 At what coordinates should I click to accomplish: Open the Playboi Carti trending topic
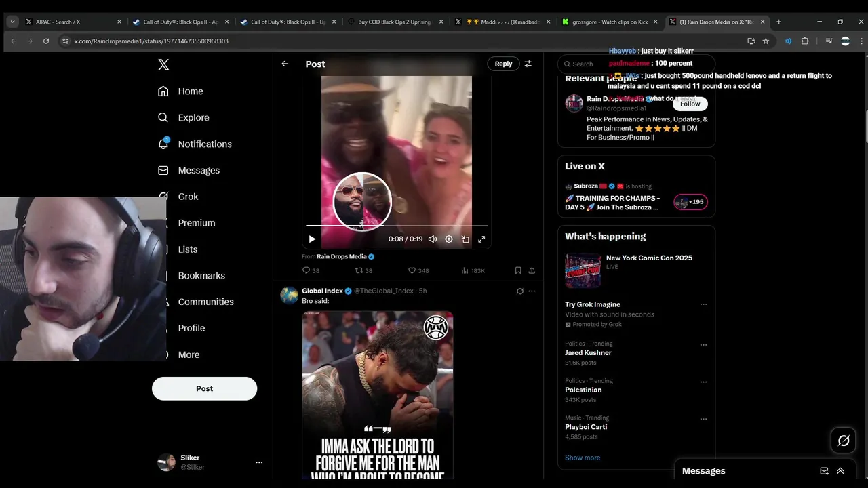click(x=587, y=427)
